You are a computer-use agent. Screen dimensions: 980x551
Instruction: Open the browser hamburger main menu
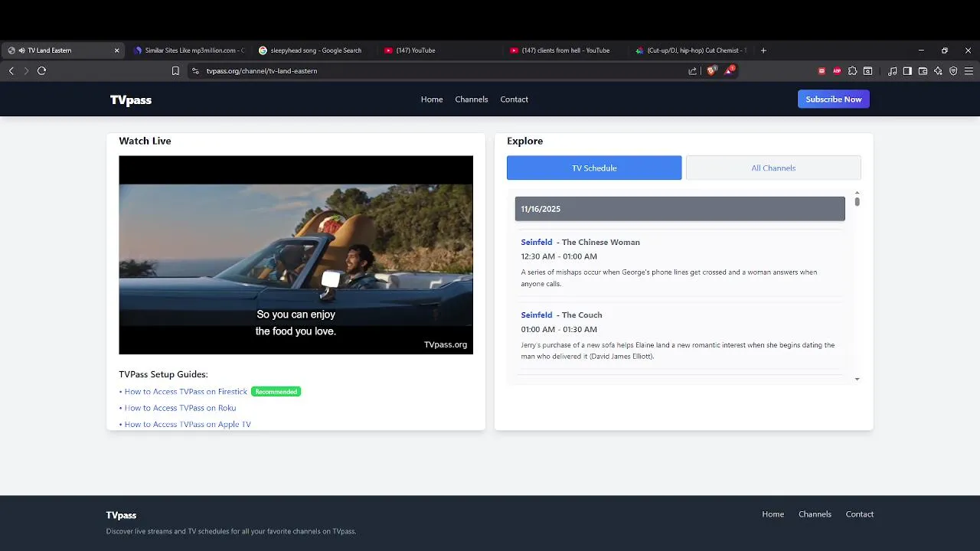[969, 70]
